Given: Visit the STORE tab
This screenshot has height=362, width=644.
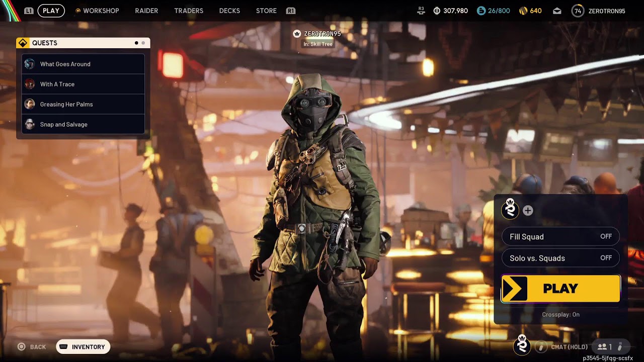Looking at the screenshot, I should click(x=266, y=11).
